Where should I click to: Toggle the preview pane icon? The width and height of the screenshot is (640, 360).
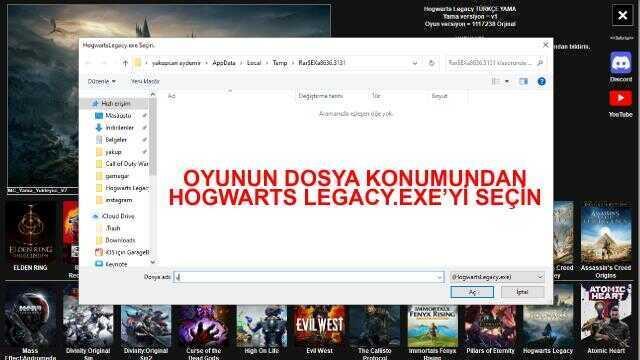[x=523, y=81]
